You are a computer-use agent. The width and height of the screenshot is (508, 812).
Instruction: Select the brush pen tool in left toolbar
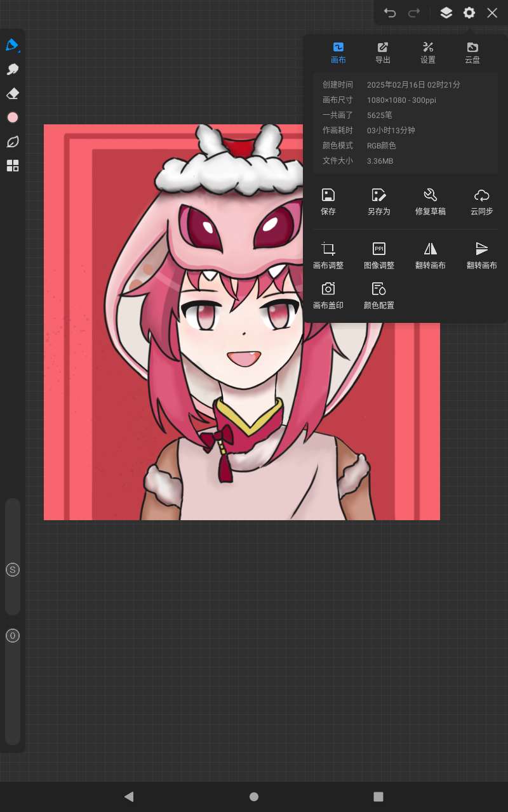12,45
